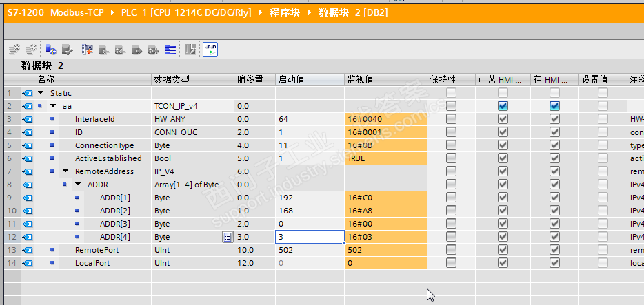
Task: Click the TCON_IP_v4 data type cell
Action: [x=193, y=106]
